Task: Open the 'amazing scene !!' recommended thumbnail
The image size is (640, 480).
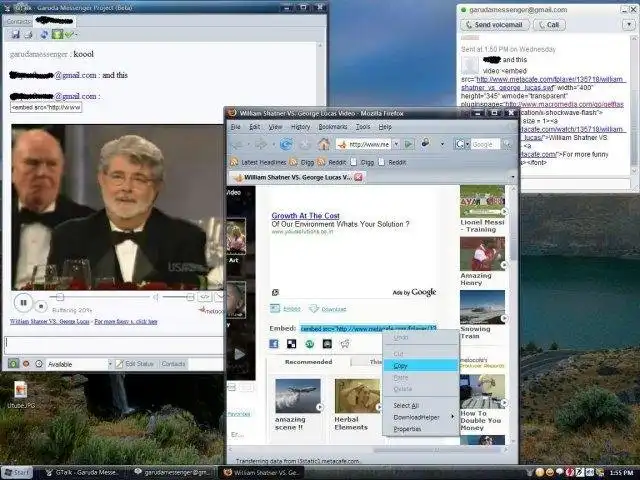Action: coord(298,396)
